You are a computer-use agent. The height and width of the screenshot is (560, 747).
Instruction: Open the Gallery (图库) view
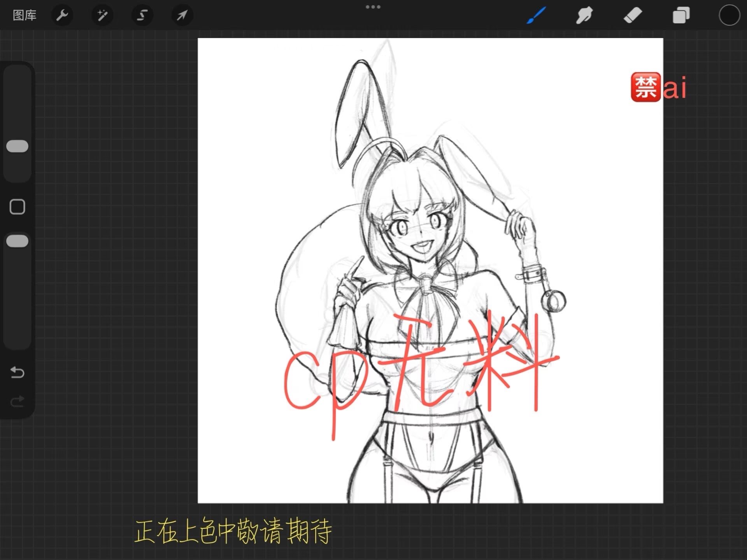point(25,16)
